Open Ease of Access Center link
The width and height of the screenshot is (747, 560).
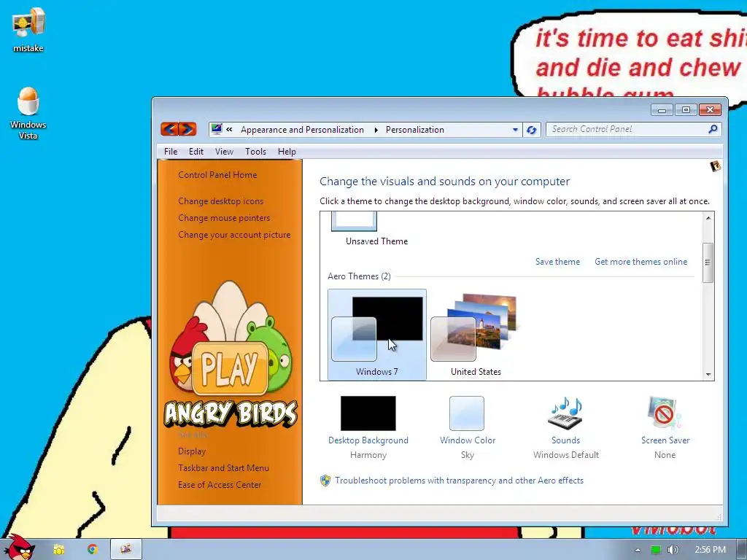point(220,484)
